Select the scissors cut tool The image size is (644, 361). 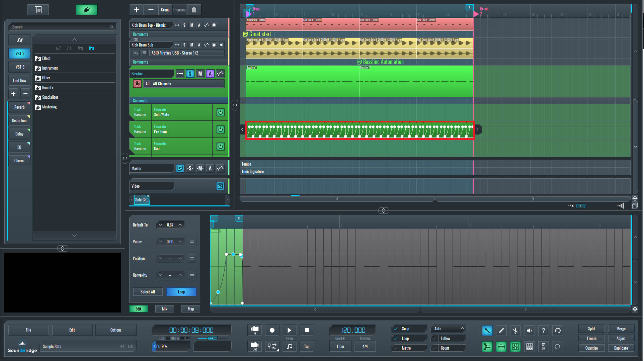tap(515, 331)
